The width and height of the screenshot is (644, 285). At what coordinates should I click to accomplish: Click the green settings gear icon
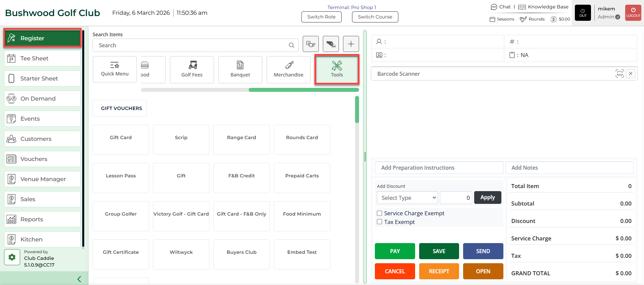pos(12,257)
